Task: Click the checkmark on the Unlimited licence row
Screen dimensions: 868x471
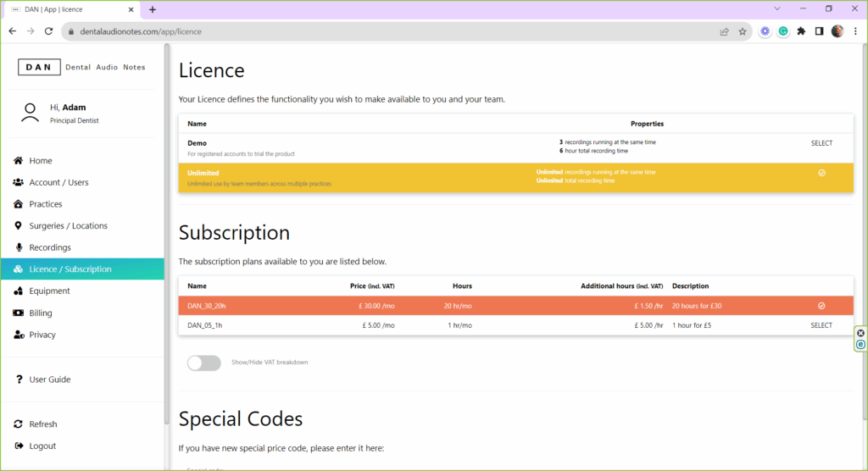Action: (x=821, y=173)
